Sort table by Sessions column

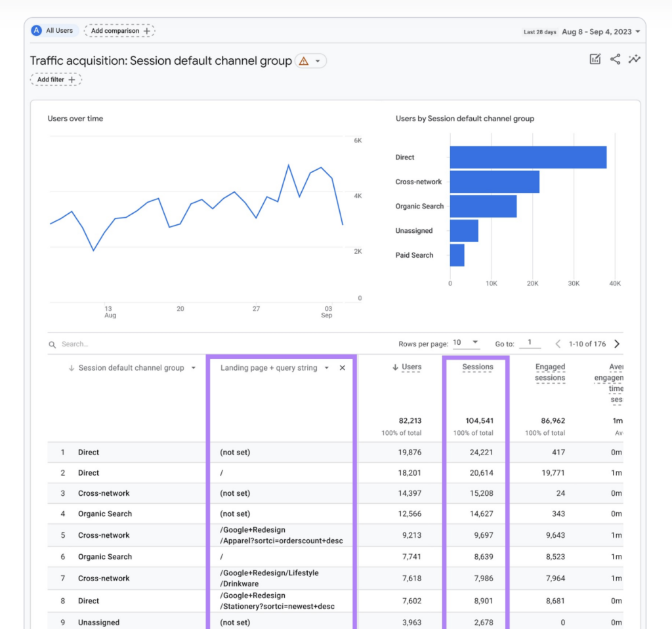[478, 367]
